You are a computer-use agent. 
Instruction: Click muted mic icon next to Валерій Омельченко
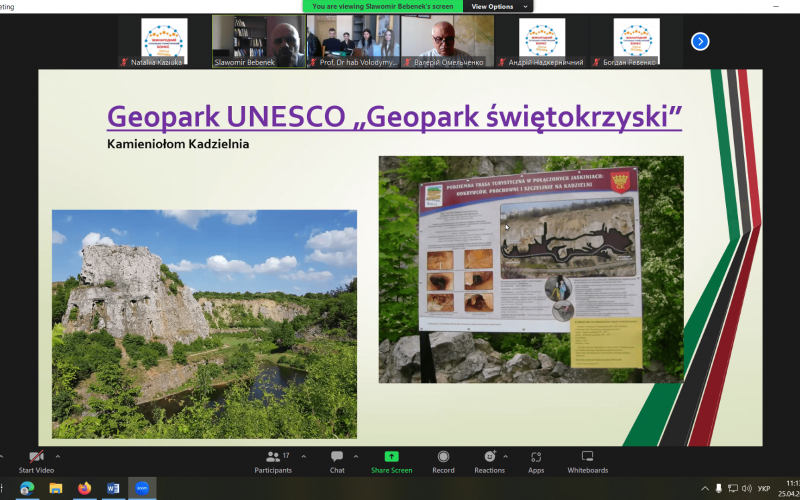[x=407, y=62]
